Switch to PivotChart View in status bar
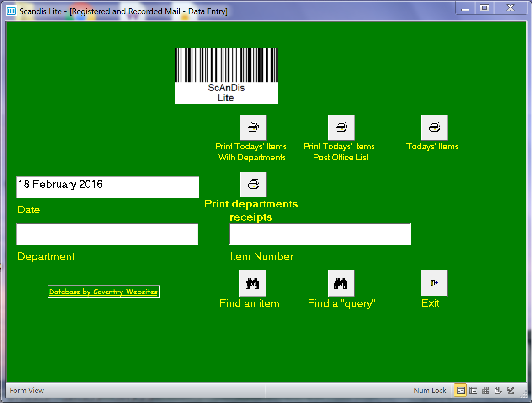The height and width of the screenshot is (403, 532). [x=498, y=391]
